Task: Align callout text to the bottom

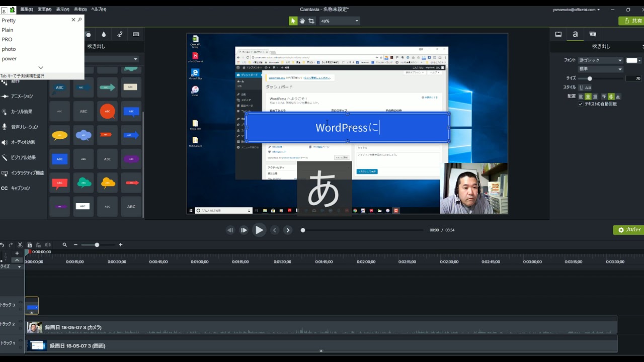Action: (618, 97)
